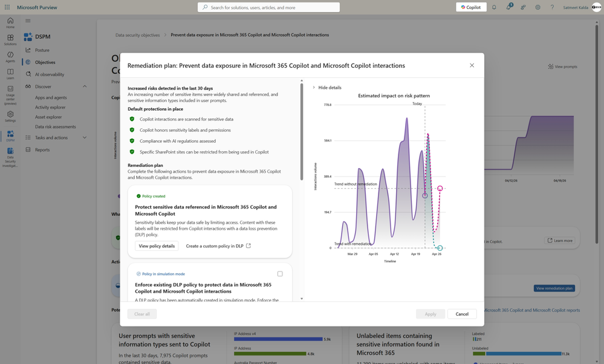Screen dimensions: 604x364
Task: Click the notifications bell icon
Action: 494,7
